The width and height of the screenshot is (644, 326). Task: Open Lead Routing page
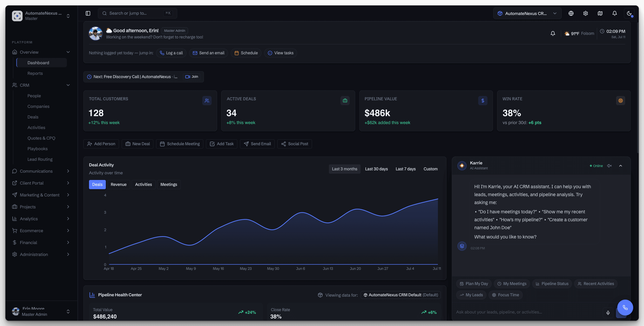(42, 159)
